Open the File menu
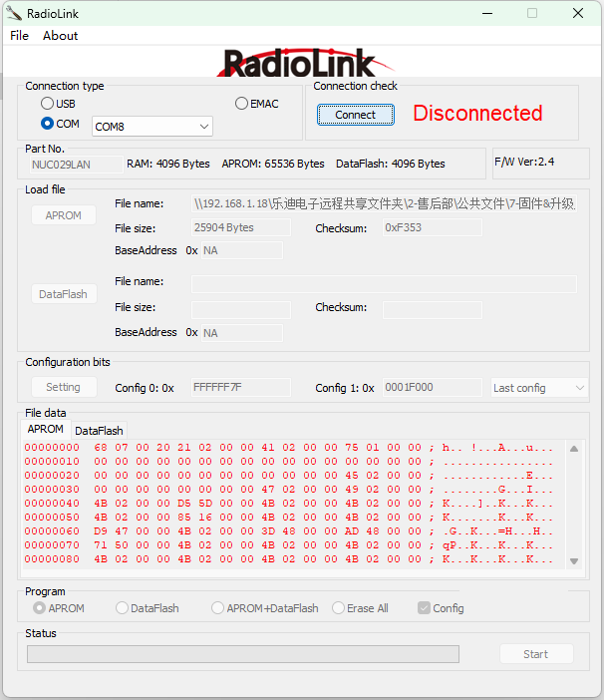Viewport: 604px width, 700px height. [19, 36]
